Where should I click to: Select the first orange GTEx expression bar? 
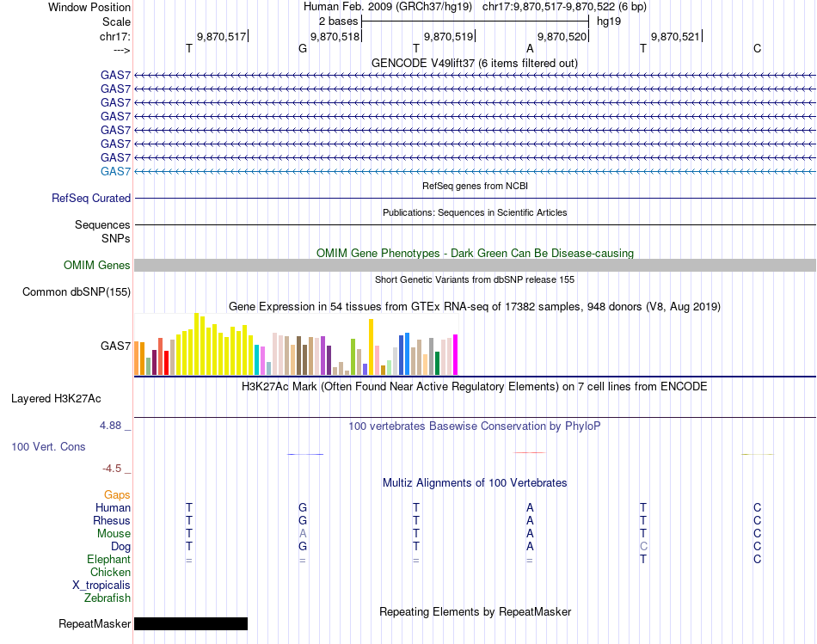pyautogui.click(x=137, y=359)
